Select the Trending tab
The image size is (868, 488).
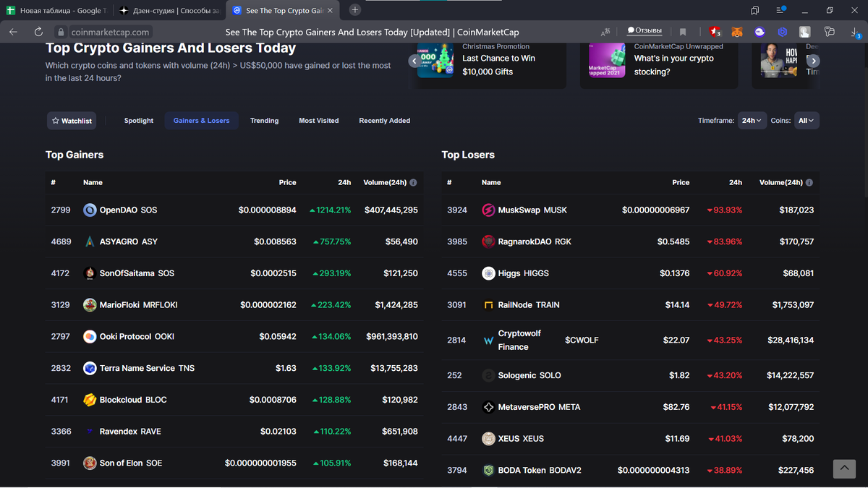(265, 121)
